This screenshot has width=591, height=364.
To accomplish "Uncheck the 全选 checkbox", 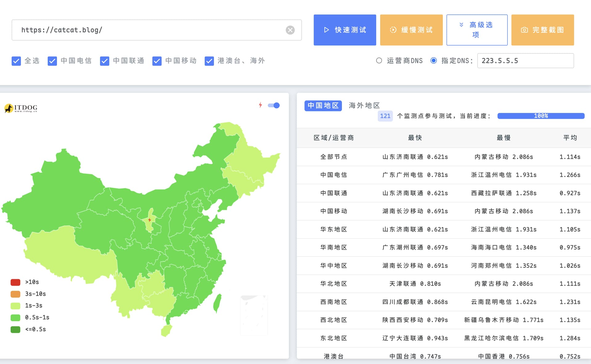I will pos(16,61).
